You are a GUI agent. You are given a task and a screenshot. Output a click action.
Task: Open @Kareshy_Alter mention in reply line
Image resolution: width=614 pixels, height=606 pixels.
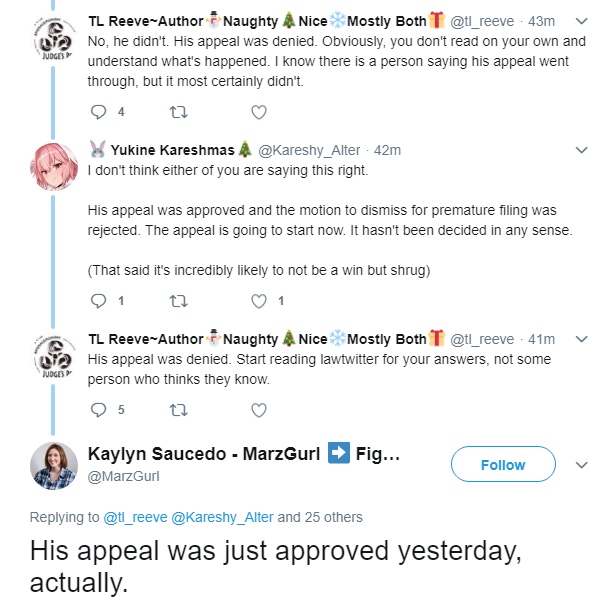[x=222, y=518]
